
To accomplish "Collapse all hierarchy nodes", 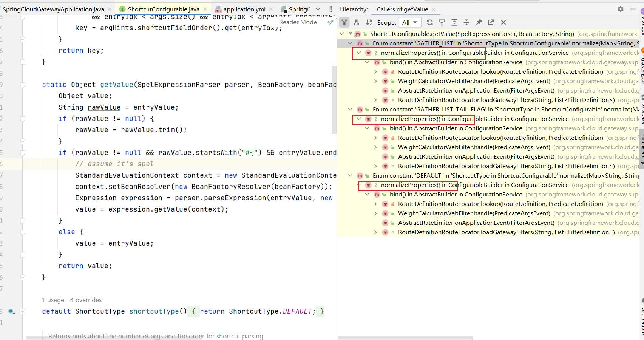I will 466,22.
